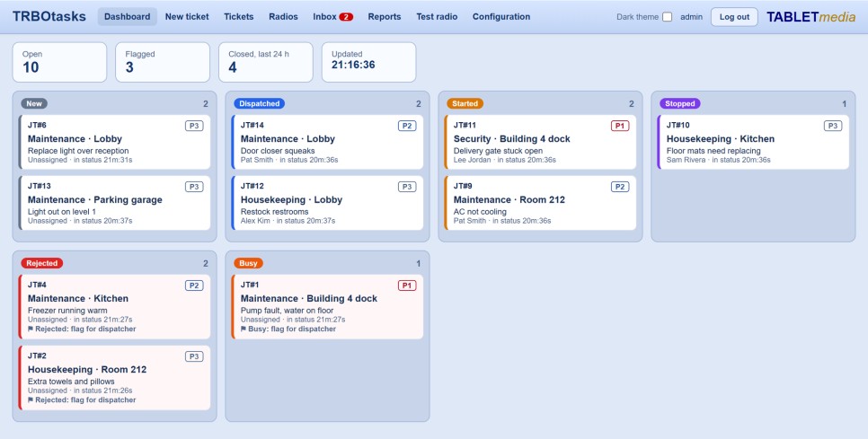Click 'Maintenance · Room 212' title

509,199
